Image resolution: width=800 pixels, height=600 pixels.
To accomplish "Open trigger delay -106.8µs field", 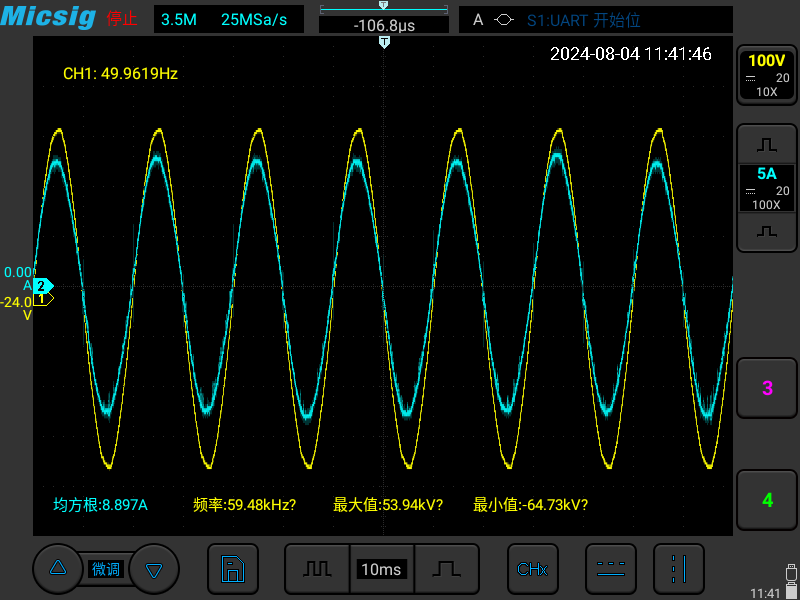I will [384, 24].
